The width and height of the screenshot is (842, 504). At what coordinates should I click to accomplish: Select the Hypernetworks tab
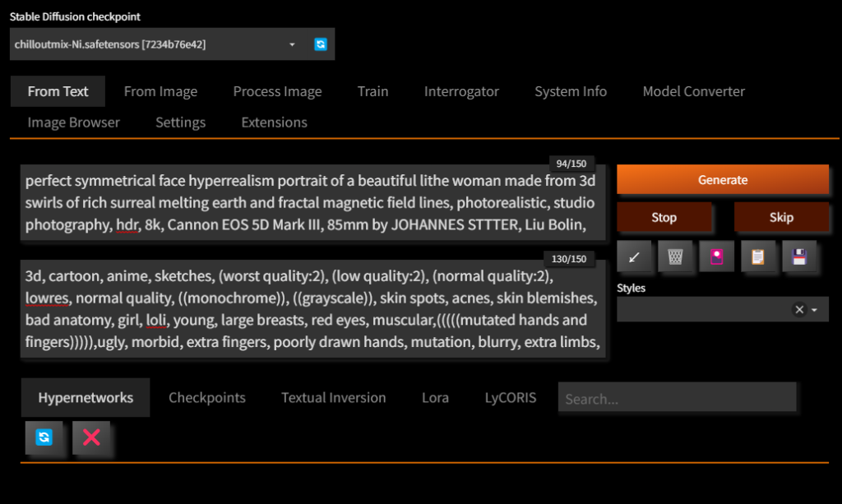pos(86,398)
